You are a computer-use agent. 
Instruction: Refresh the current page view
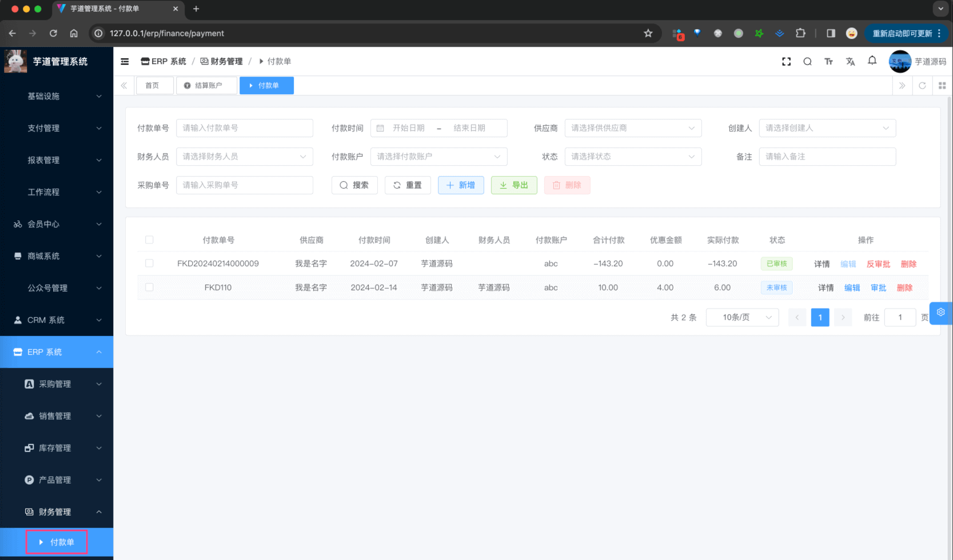[922, 85]
